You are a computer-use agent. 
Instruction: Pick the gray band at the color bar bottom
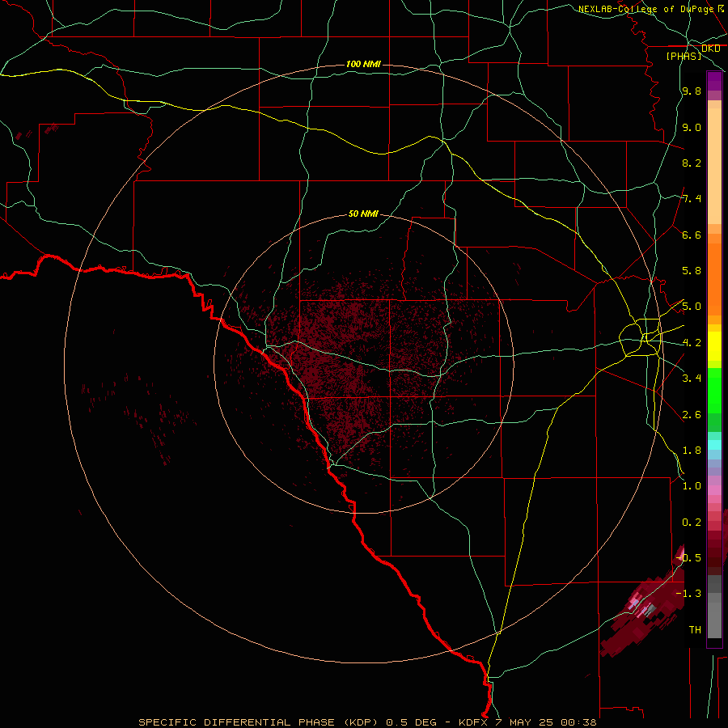pos(714,616)
